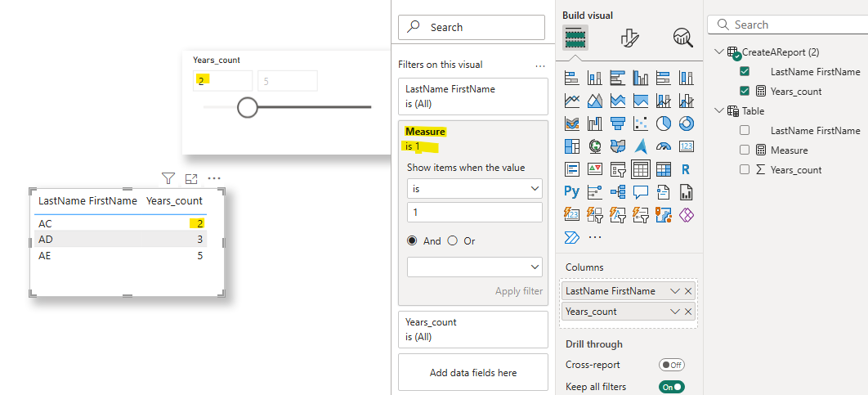Open the Format visual paintbrush tab
The image size is (868, 395).
click(630, 38)
